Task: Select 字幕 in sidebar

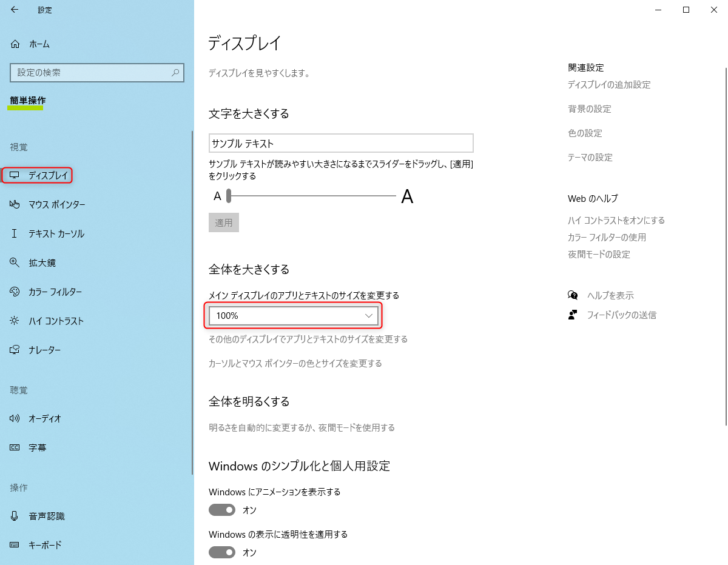Action: click(38, 448)
